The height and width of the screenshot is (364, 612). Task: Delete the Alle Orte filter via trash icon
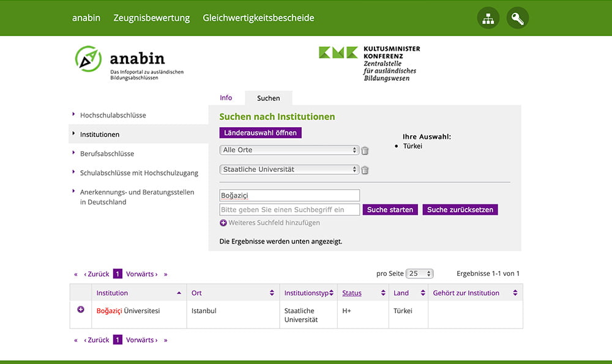365,150
